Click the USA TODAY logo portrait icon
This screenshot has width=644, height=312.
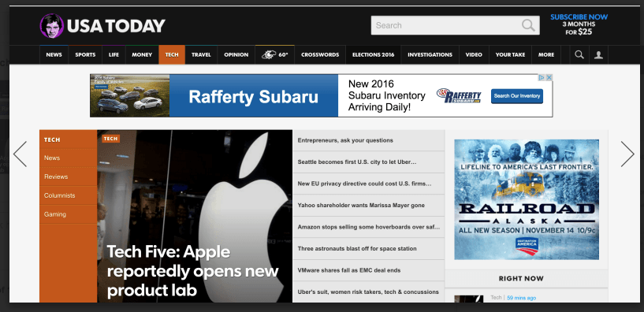pyautogui.click(x=52, y=26)
